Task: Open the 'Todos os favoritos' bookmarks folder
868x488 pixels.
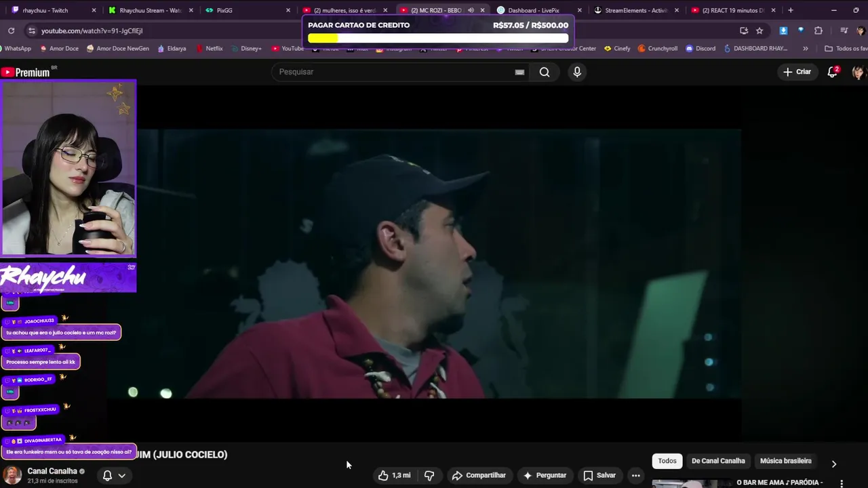Action: click(846, 49)
